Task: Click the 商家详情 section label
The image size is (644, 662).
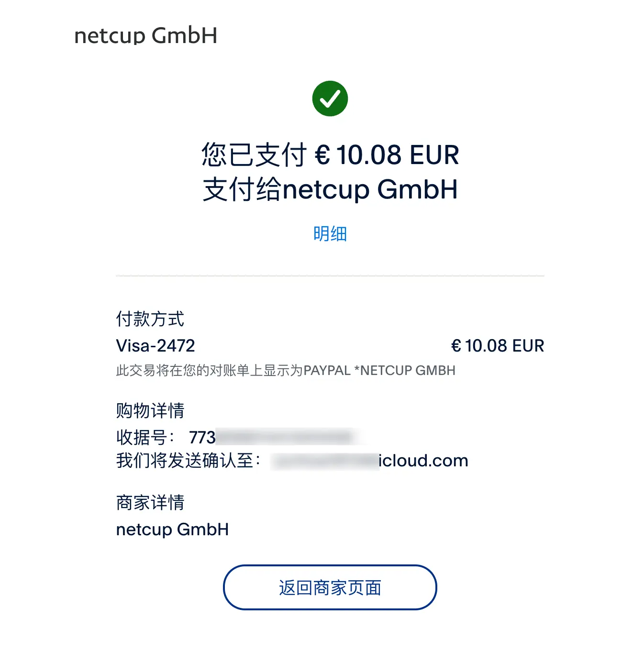Action: tap(150, 503)
